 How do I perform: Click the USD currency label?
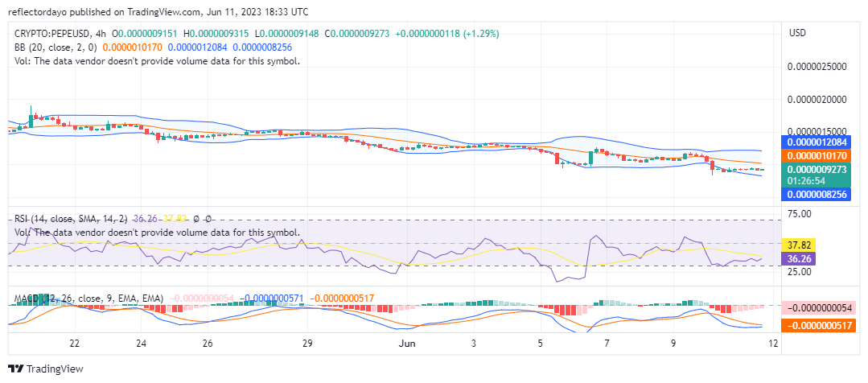point(797,33)
